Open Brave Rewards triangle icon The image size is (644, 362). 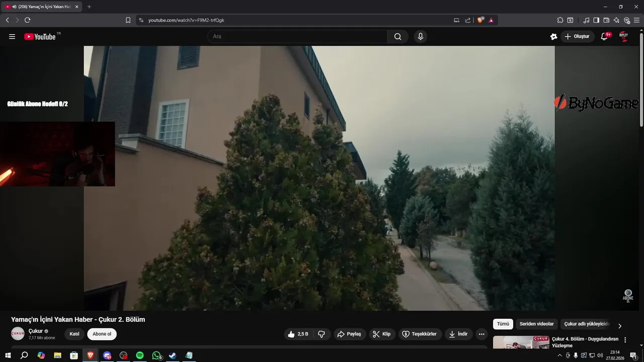pos(491,20)
